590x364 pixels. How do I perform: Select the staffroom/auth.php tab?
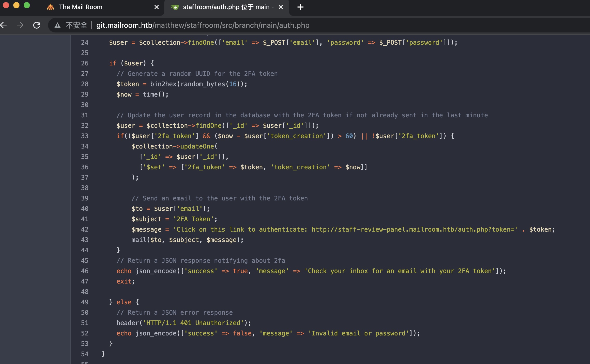(225, 7)
